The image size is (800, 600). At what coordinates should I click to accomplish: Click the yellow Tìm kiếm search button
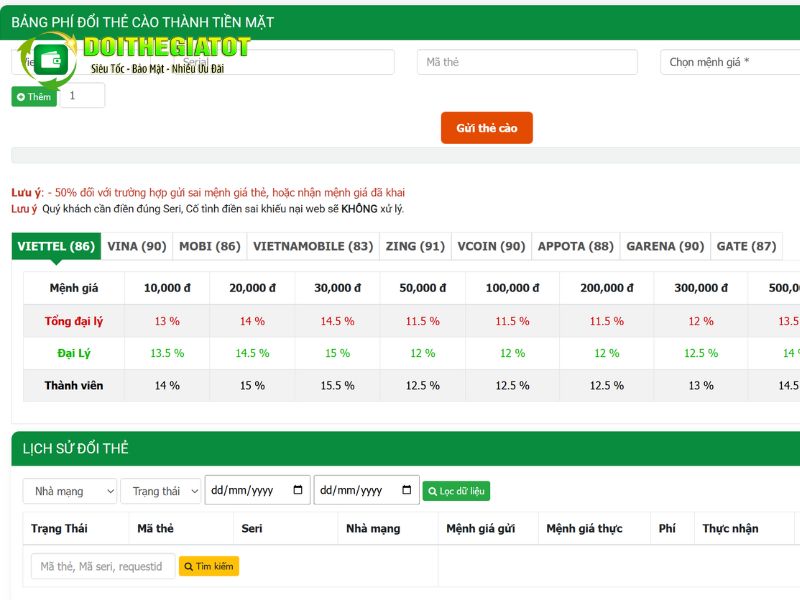click(x=209, y=566)
